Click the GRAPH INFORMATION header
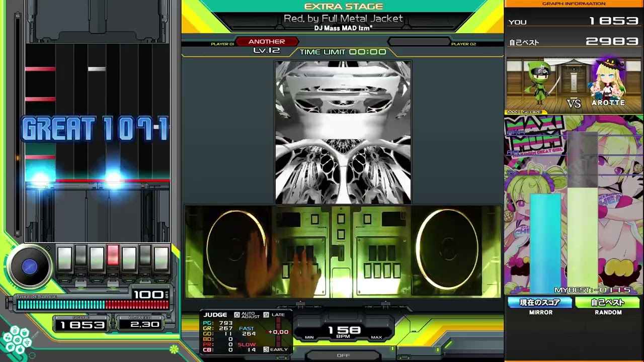Image resolution: width=644 pixels, height=362 pixels. point(574,4)
